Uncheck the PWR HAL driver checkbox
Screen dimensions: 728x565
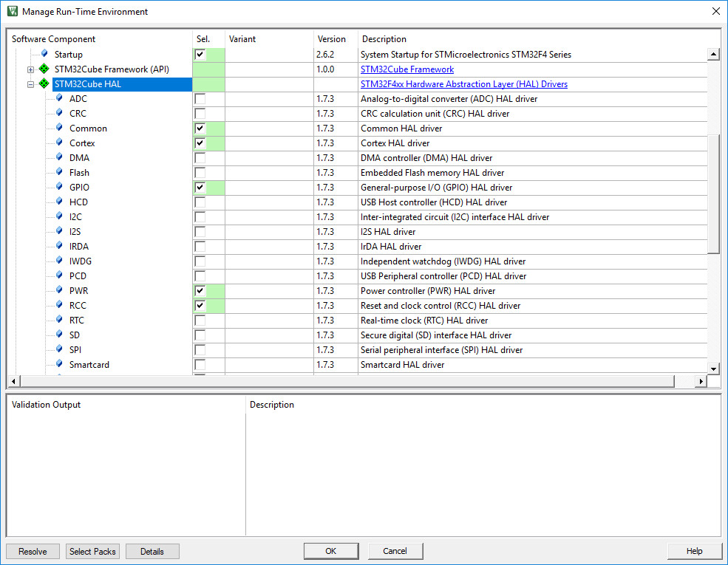coord(200,291)
